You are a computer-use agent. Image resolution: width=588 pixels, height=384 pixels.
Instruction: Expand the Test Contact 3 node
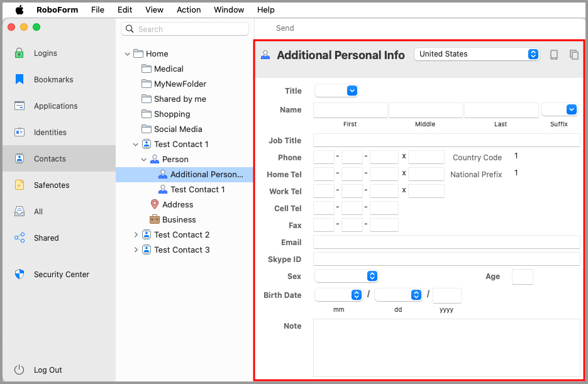pyautogui.click(x=136, y=250)
